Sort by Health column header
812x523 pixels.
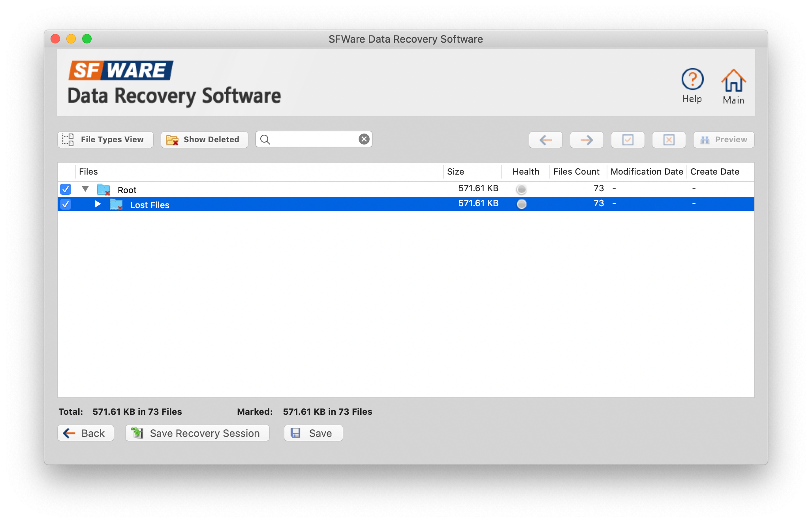(526, 172)
